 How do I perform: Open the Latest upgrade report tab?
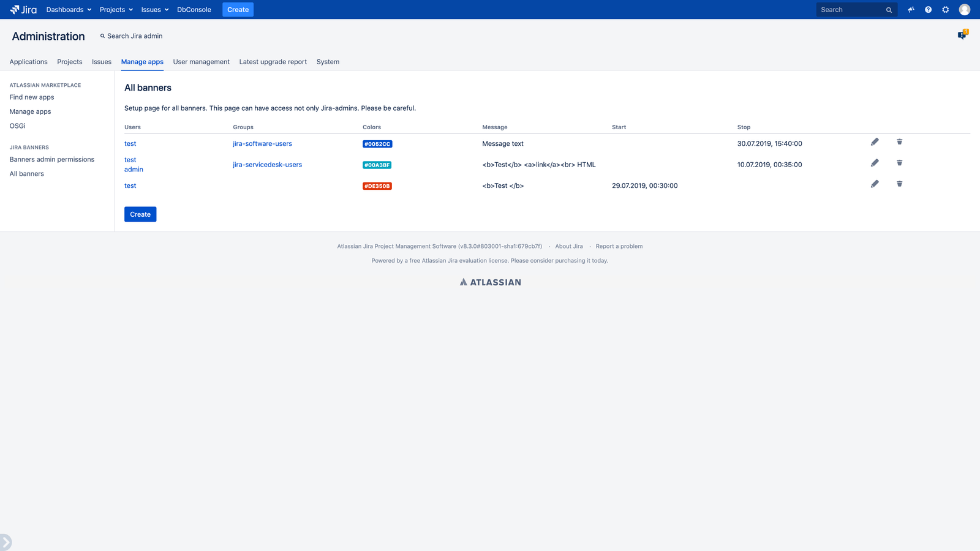(273, 62)
